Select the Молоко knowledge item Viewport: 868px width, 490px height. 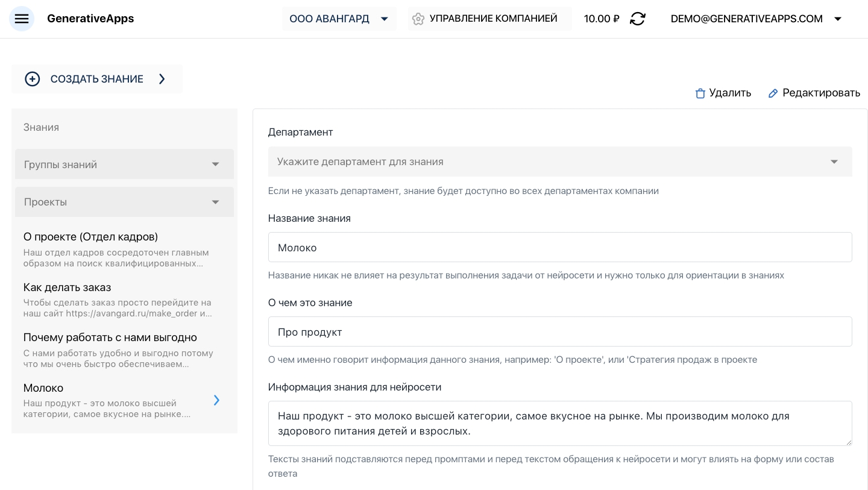(x=124, y=401)
